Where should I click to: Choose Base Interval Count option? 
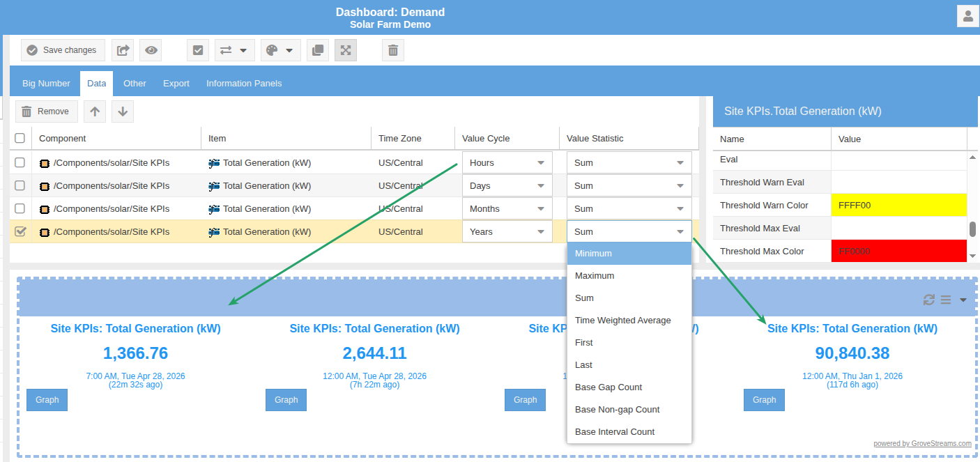(x=629, y=432)
